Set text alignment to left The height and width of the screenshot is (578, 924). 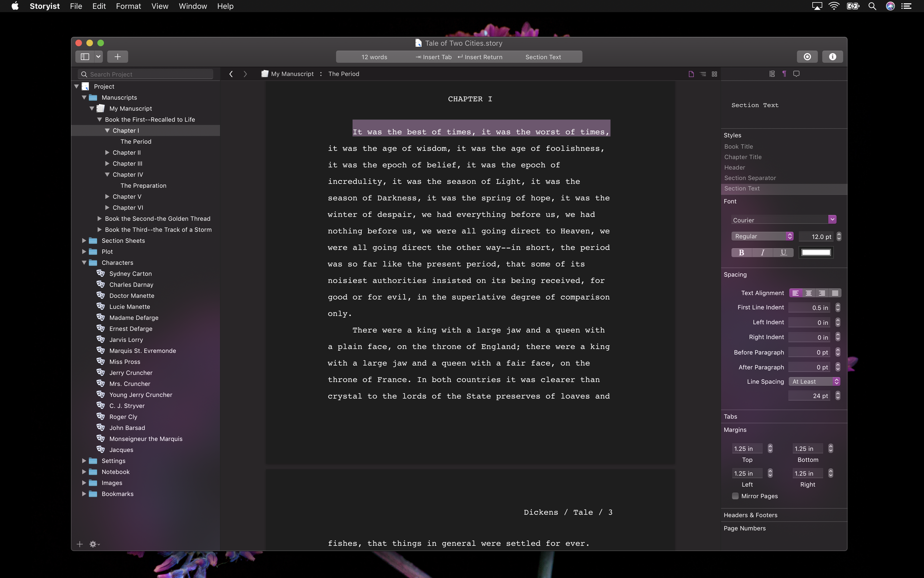coord(795,293)
